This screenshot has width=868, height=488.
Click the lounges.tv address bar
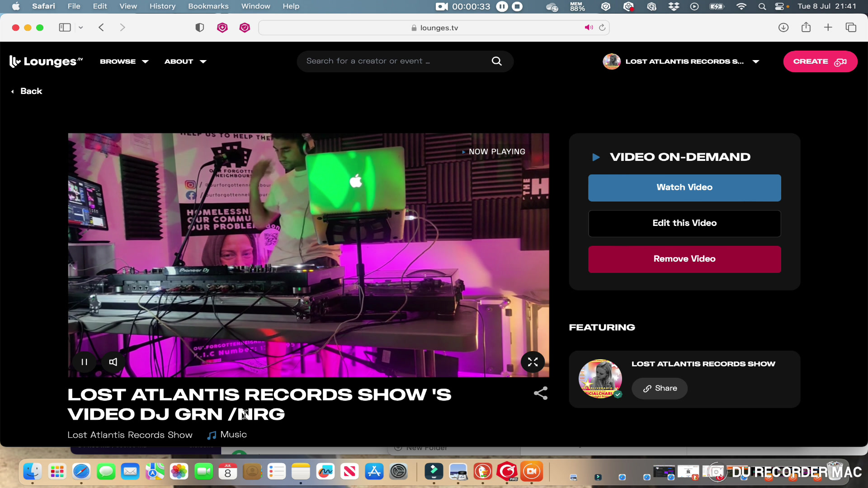click(x=434, y=28)
